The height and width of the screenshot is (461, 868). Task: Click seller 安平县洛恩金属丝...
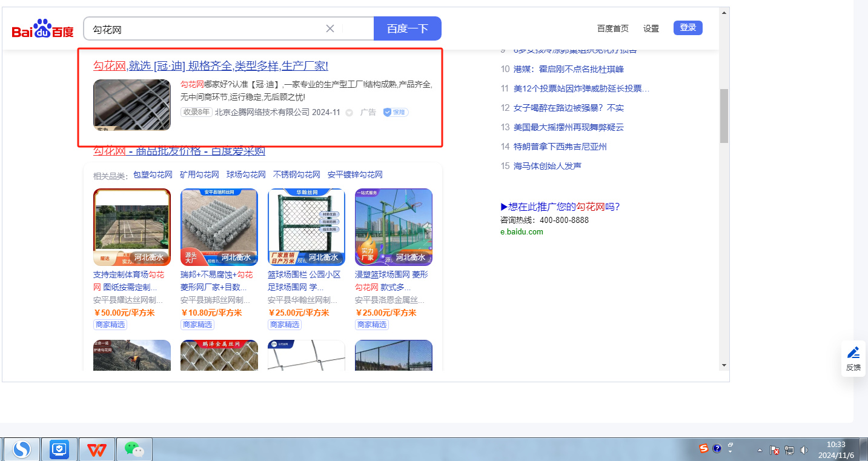(x=389, y=300)
